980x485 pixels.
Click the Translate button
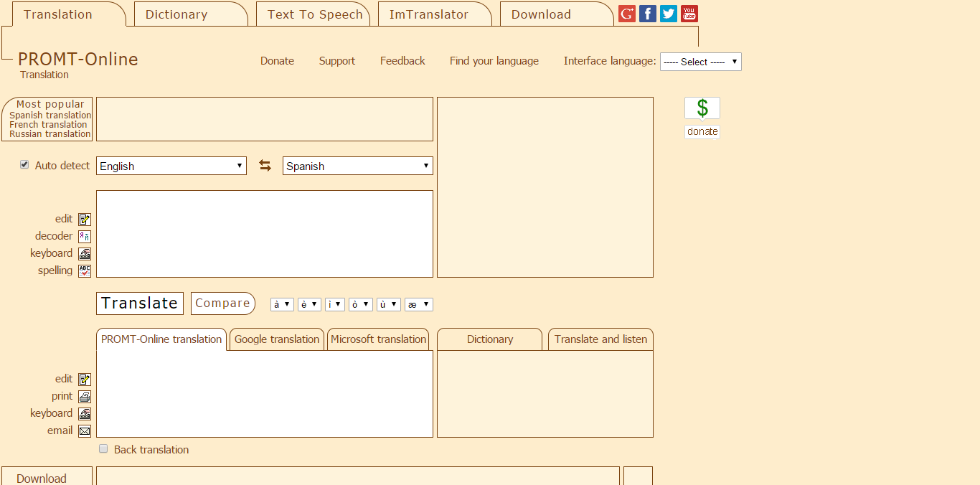coord(140,303)
